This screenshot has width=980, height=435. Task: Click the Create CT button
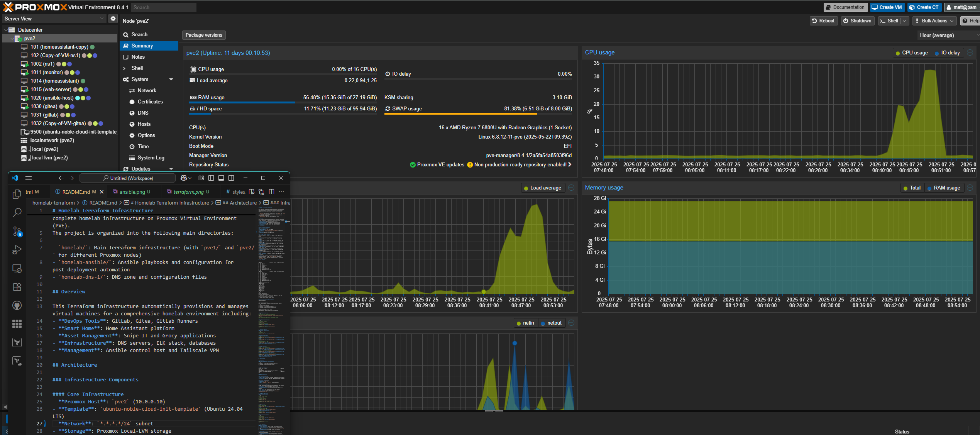(924, 7)
